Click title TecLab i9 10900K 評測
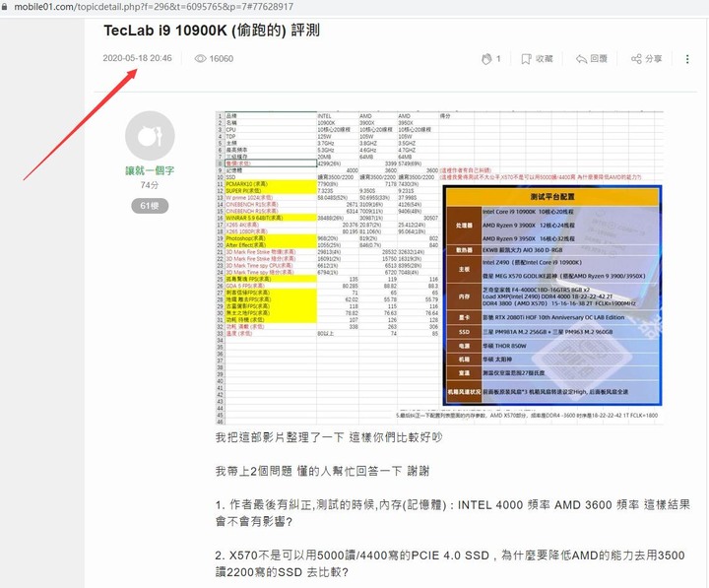Screen dimensions: 709x588 (212, 31)
